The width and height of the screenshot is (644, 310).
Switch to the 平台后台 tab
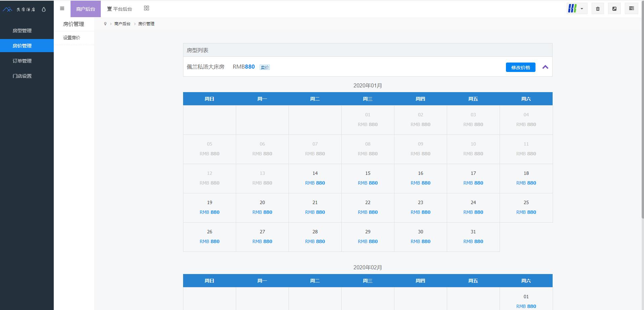(120, 9)
